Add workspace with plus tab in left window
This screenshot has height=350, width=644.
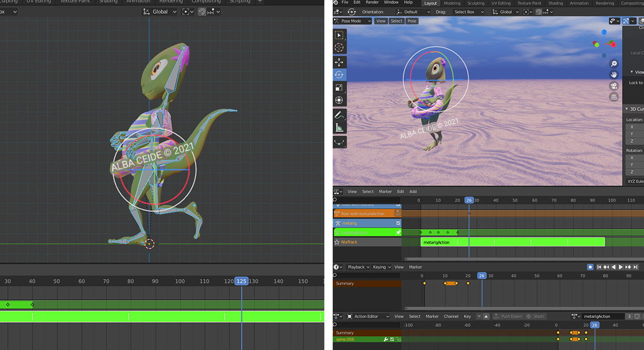259,1
